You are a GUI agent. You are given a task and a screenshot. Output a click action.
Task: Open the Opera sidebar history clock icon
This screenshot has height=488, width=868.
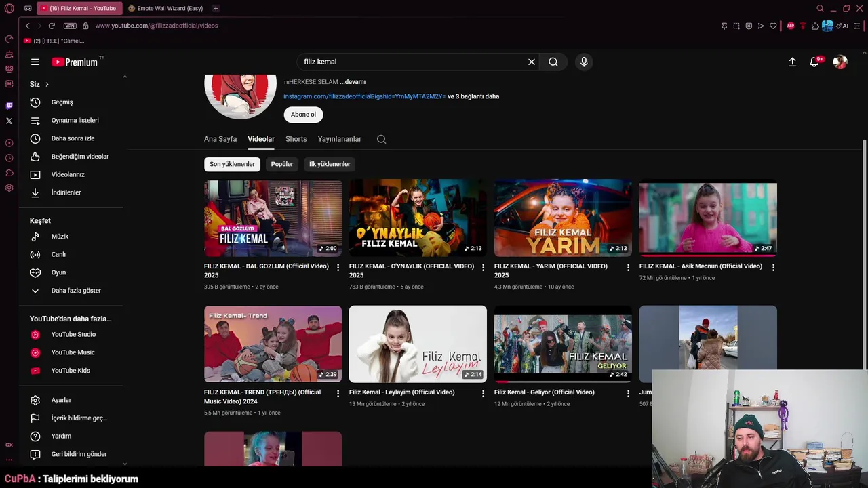[9, 158]
